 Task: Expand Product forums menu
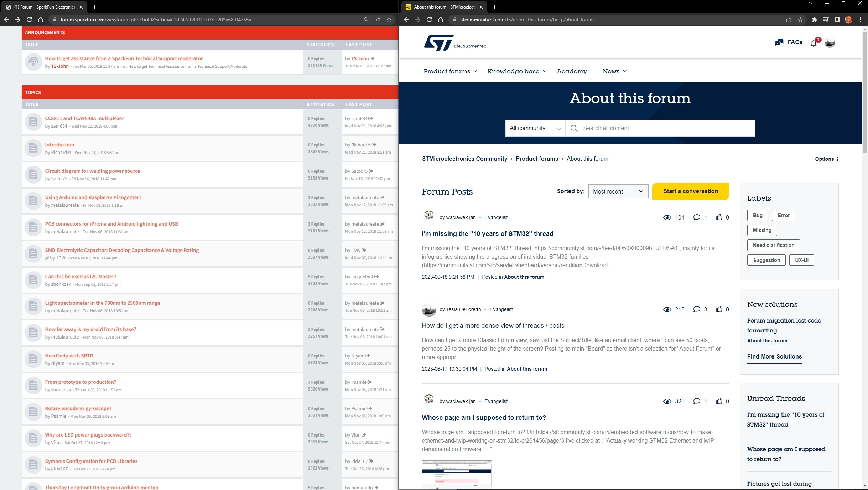click(450, 71)
